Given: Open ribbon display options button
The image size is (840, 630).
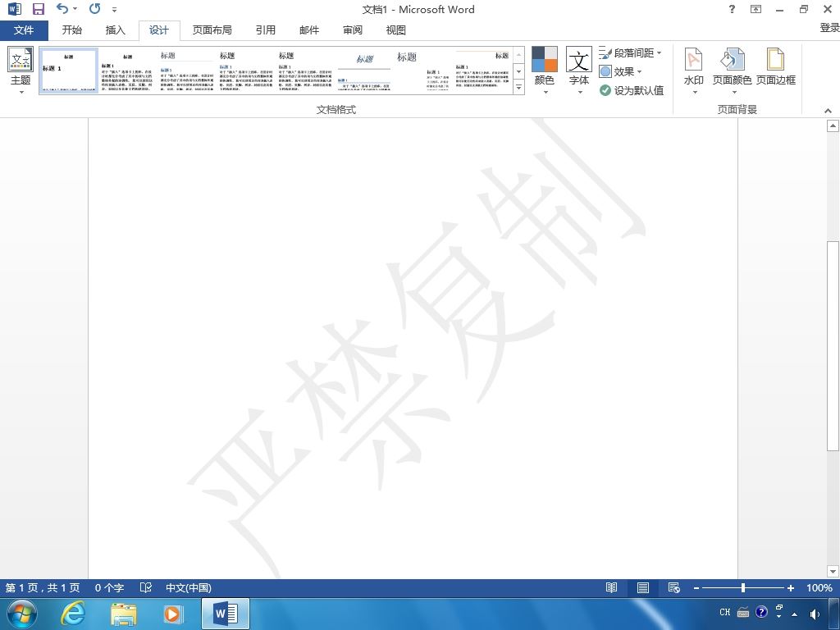Looking at the screenshot, I should [x=756, y=9].
